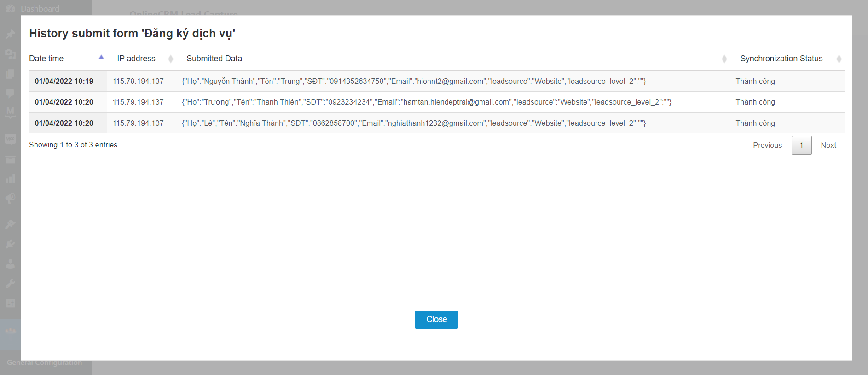Click the submitted data for Nguyễn Thành Trung
Viewport: 868px width, 375px height.
pyautogui.click(x=414, y=81)
